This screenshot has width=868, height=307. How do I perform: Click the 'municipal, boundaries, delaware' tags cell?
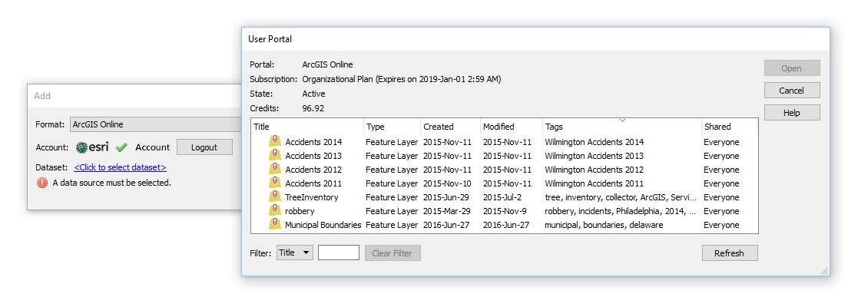(604, 225)
